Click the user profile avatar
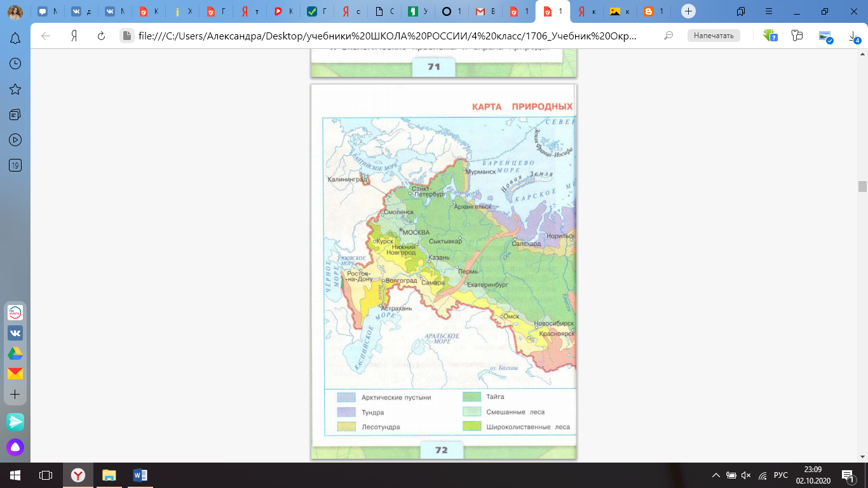This screenshot has width=868, height=488. pyautogui.click(x=16, y=11)
